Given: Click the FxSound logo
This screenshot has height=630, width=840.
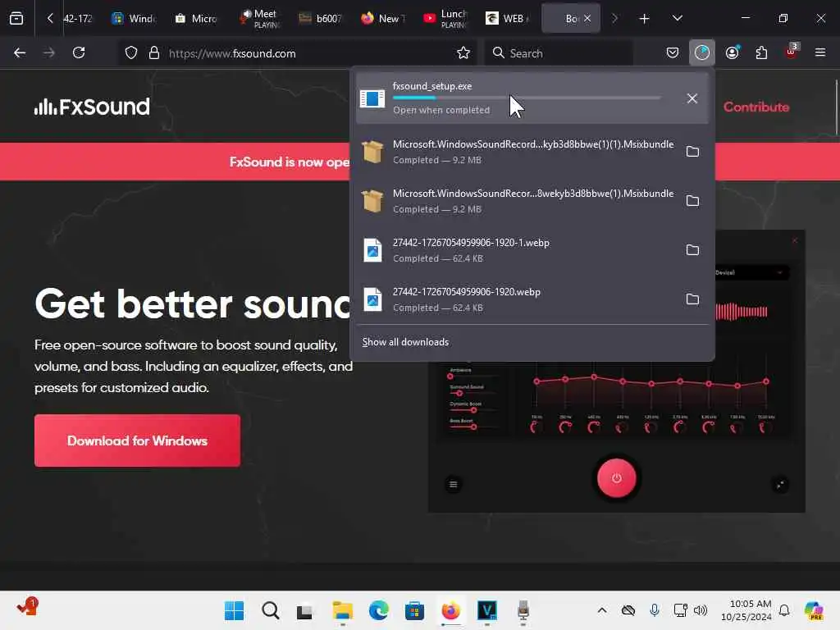Looking at the screenshot, I should coord(92,107).
